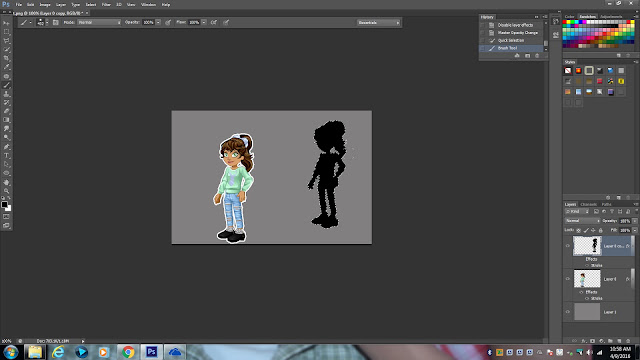Viewport: 640px width, 360px height.
Task: Create a new fill or adjustment layer
Action: click(x=601, y=340)
